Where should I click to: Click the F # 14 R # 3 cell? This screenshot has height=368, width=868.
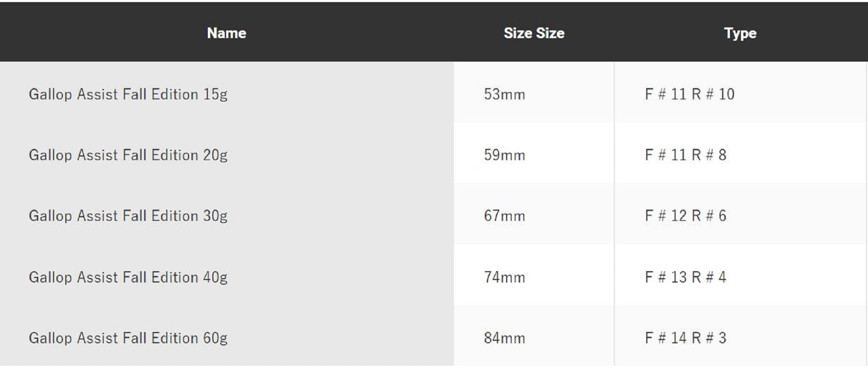point(686,338)
